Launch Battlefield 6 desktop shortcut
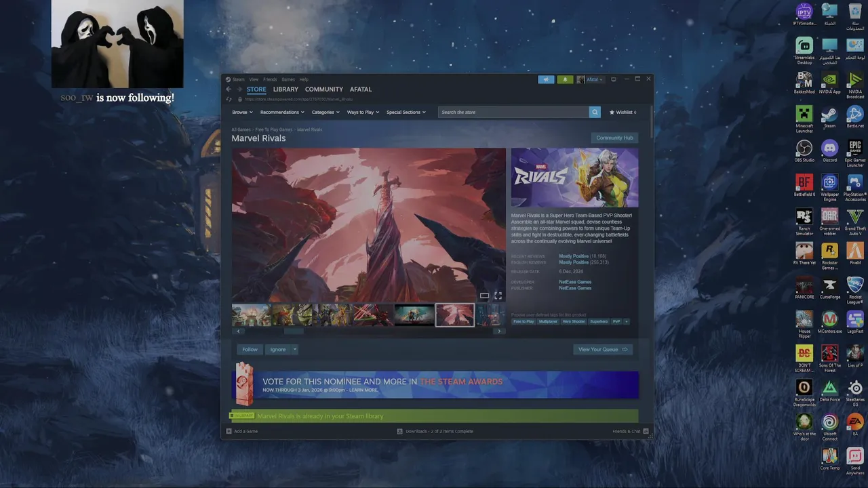This screenshot has width=868, height=488. click(804, 185)
